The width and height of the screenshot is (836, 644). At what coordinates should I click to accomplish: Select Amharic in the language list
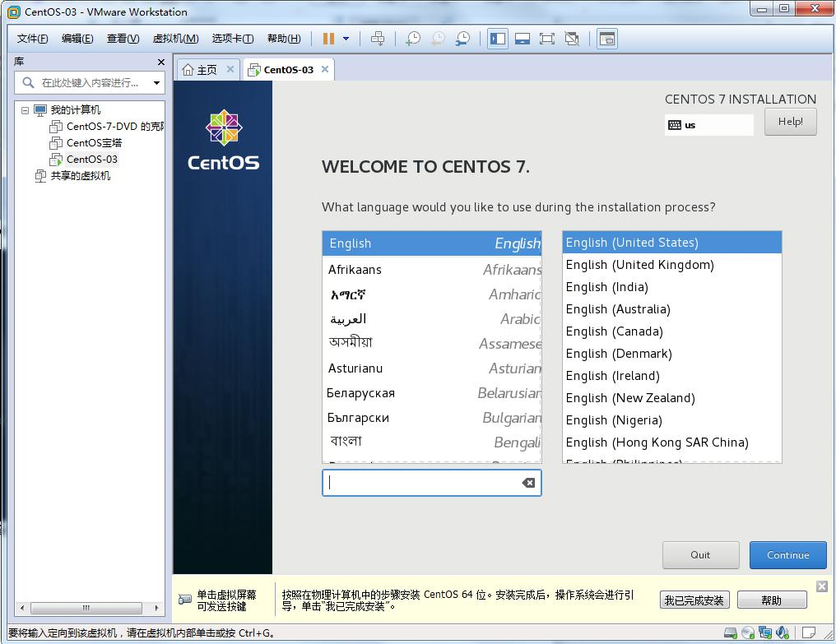pyautogui.click(x=432, y=294)
